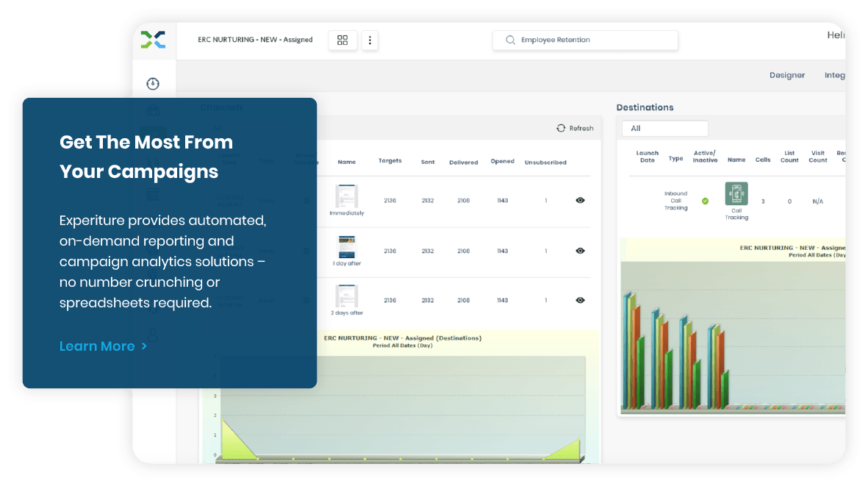Viewport: 868px width, 486px height.
Task: Follow the Learn More link
Action: click(x=103, y=346)
